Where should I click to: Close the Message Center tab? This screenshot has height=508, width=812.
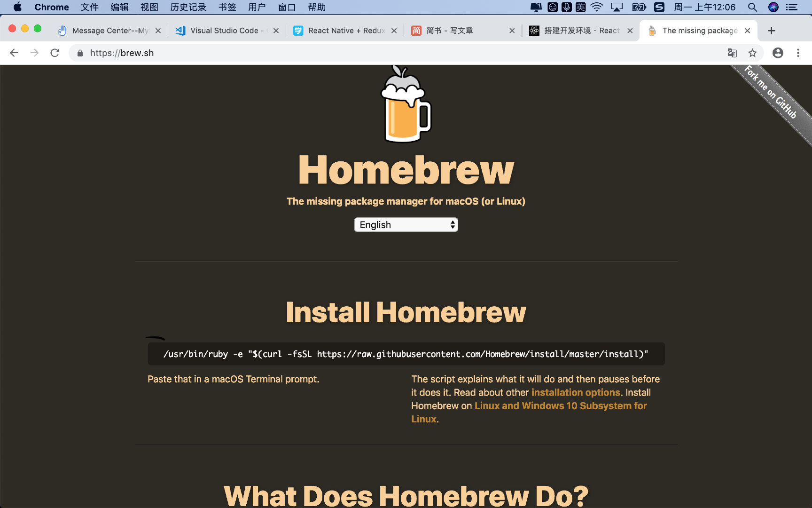coord(158,31)
